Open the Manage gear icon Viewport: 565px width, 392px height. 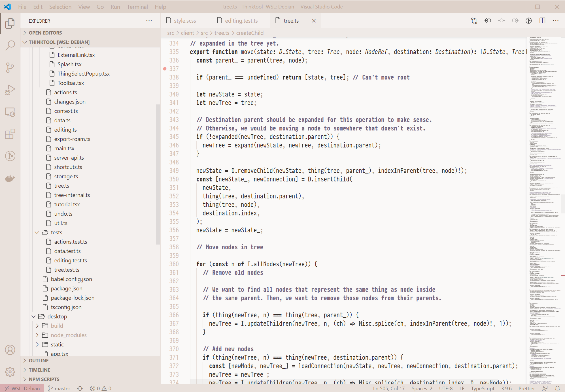click(10, 372)
